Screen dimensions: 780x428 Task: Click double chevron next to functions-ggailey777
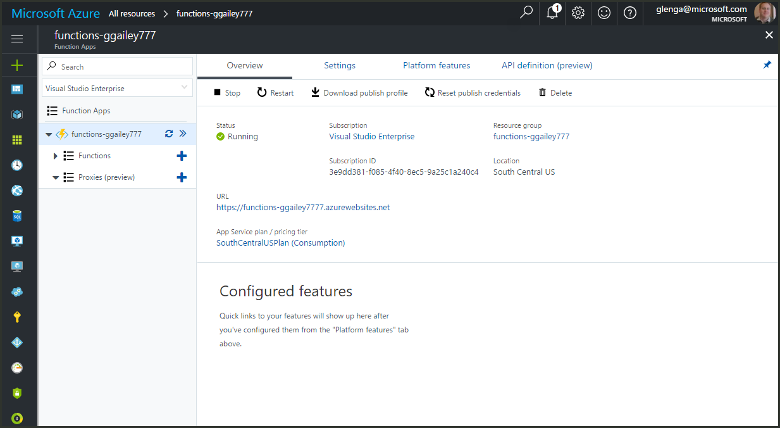pos(183,134)
